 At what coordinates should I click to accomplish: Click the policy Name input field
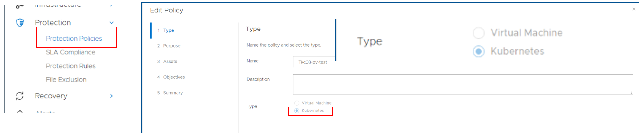[463, 62]
